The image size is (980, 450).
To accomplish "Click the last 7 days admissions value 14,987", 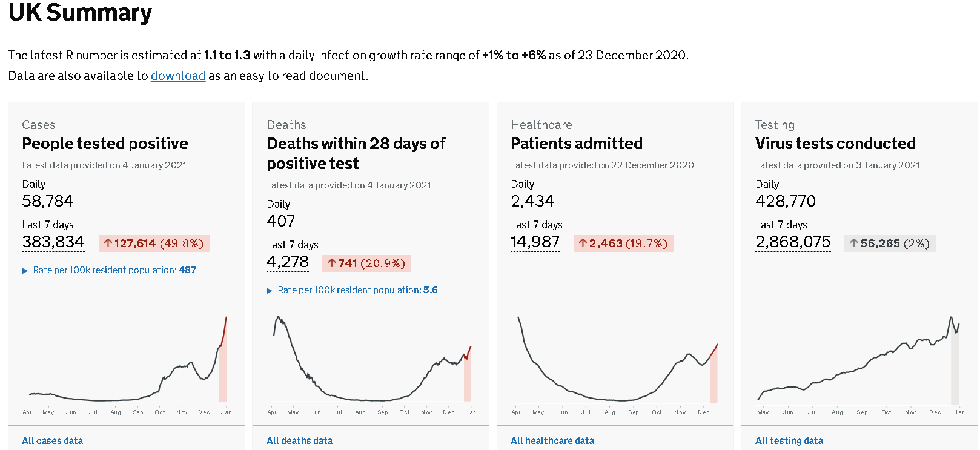I will (535, 242).
